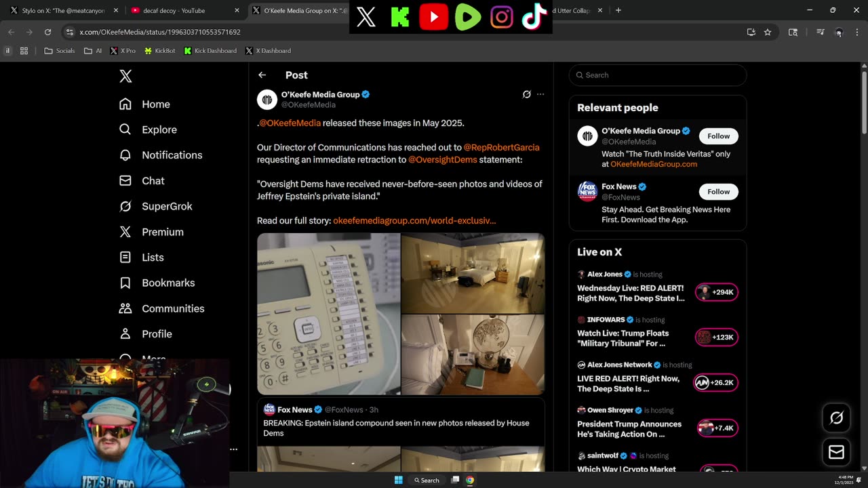Open Profile in the sidebar
868x488 pixels.
145,334
